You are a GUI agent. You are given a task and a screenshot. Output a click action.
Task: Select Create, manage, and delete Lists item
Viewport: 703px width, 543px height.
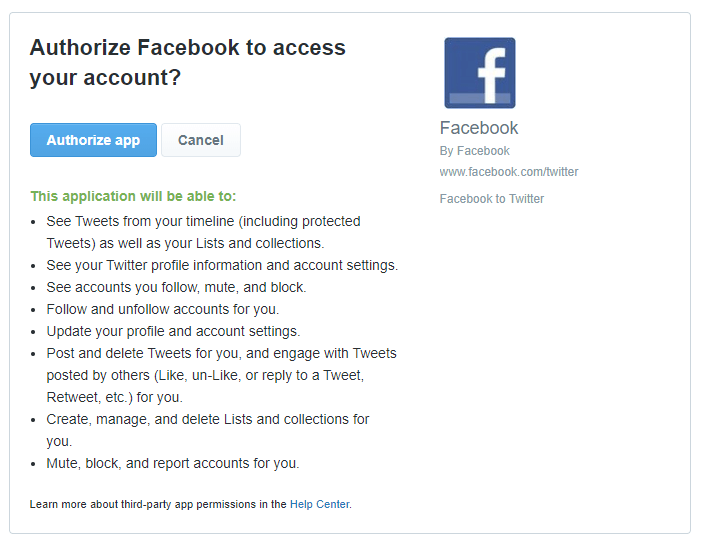click(208, 430)
